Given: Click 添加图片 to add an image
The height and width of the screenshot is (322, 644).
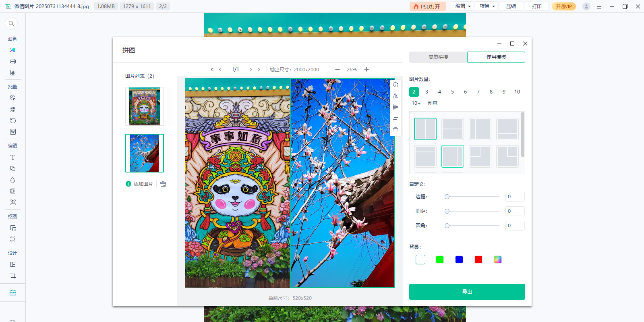Looking at the screenshot, I should (x=139, y=184).
